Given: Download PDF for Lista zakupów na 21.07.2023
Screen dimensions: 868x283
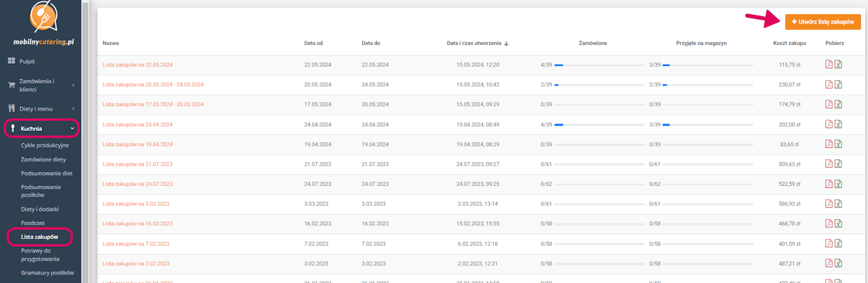Looking at the screenshot, I should [x=828, y=164].
